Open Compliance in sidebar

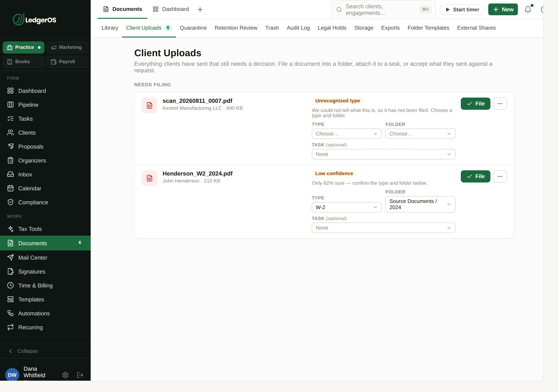[x=45, y=202]
